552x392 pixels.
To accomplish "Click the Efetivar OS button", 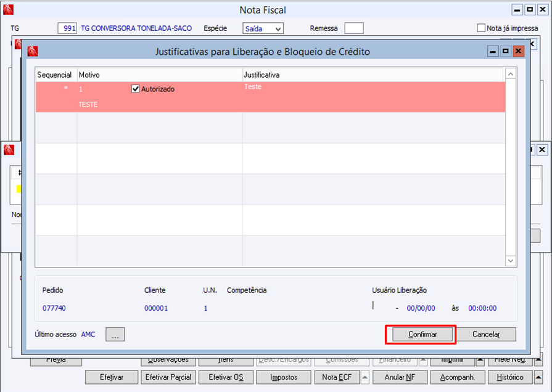I will pyautogui.click(x=226, y=377).
